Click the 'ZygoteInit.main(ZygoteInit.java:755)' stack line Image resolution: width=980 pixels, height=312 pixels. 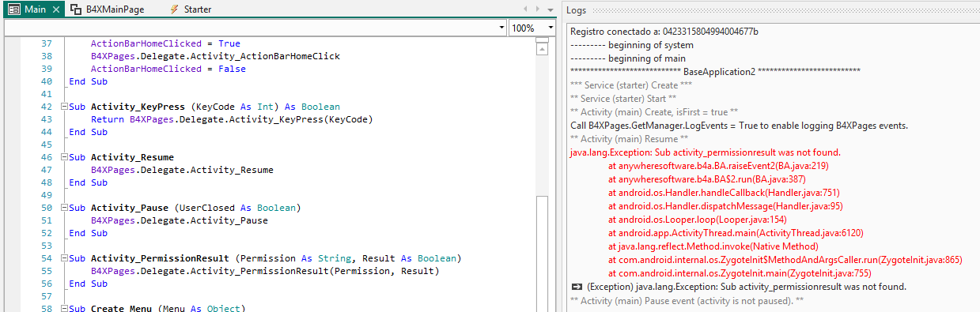pyautogui.click(x=740, y=273)
